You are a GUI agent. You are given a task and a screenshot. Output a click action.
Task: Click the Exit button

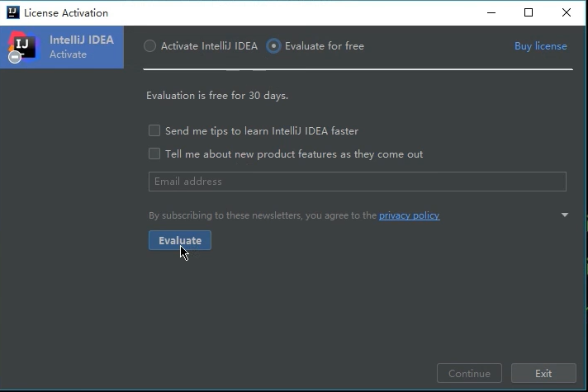click(543, 373)
